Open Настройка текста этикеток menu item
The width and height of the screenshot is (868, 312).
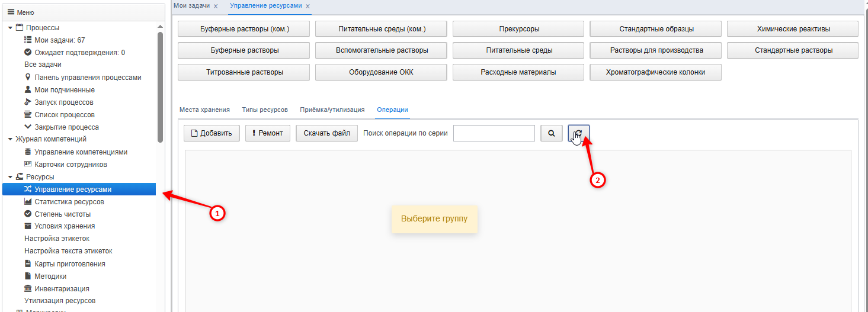pyautogui.click(x=68, y=251)
